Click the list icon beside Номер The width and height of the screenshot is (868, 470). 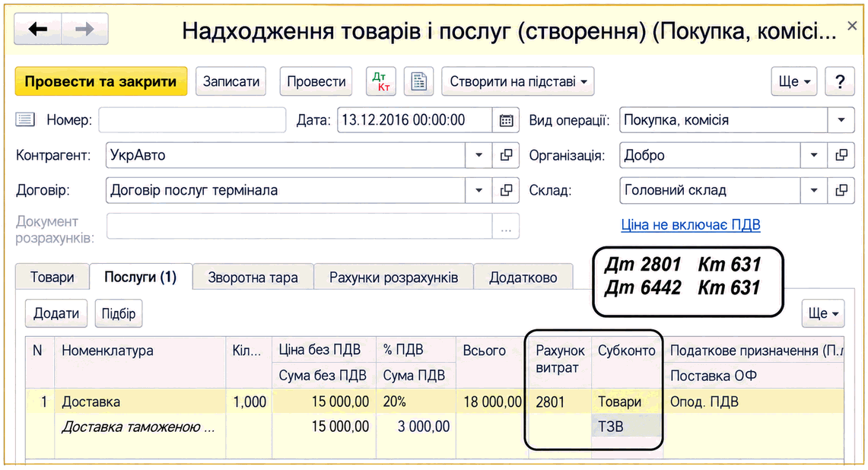coord(25,119)
